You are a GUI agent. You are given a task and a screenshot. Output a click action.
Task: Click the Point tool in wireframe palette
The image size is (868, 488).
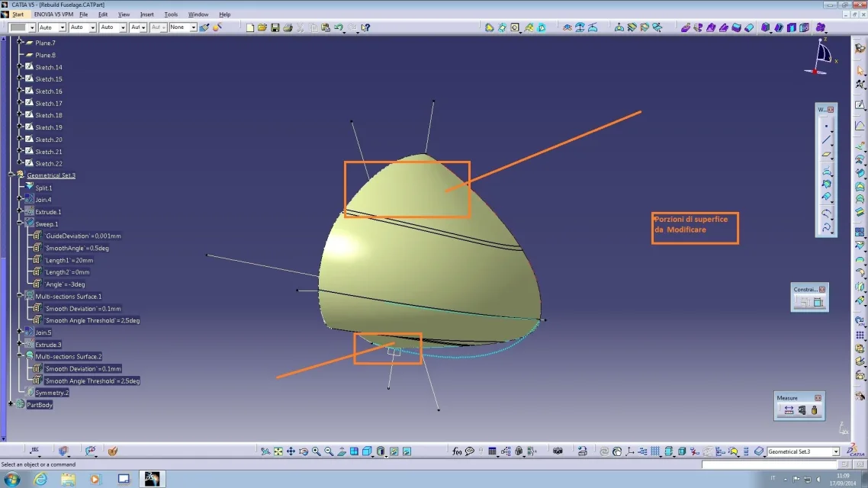(x=826, y=126)
